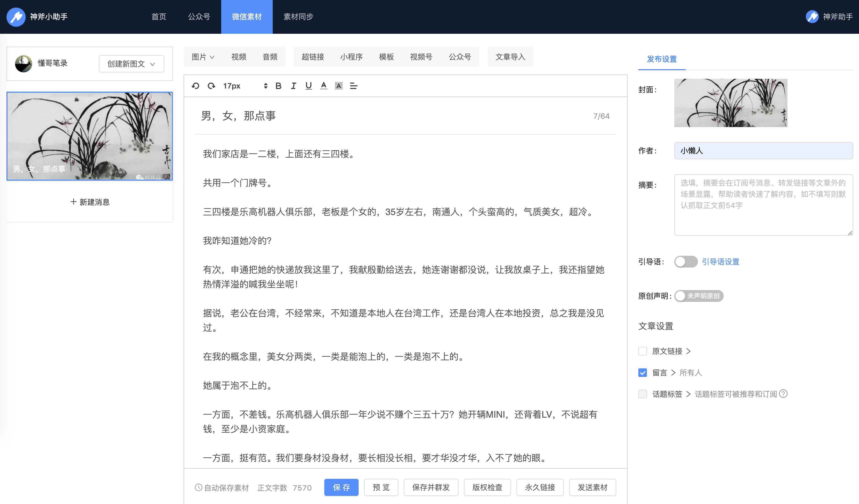
Task: Click the 保存并群发 button
Action: click(431, 487)
